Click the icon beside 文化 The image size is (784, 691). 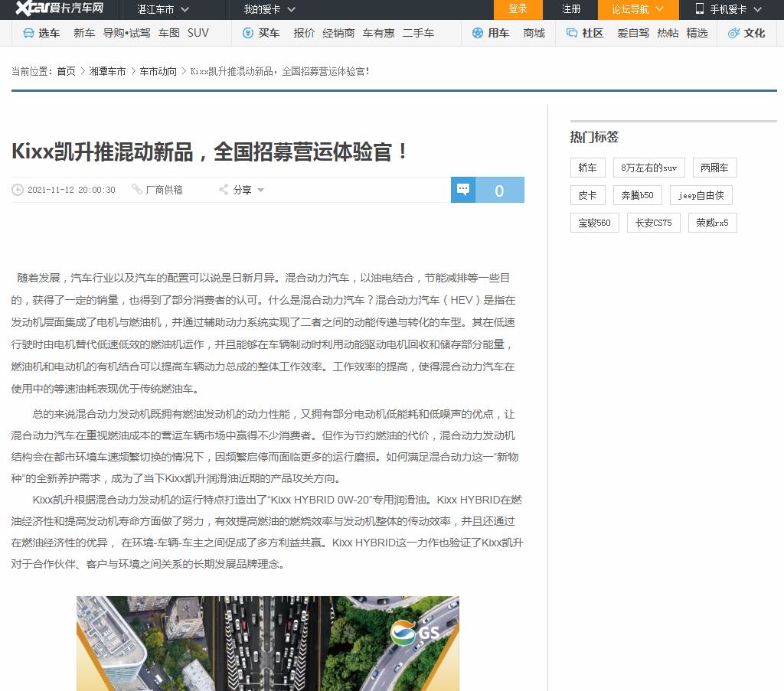[733, 33]
